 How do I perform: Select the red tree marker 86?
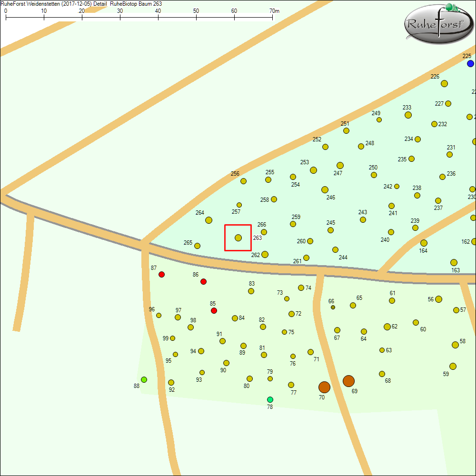[x=203, y=282]
